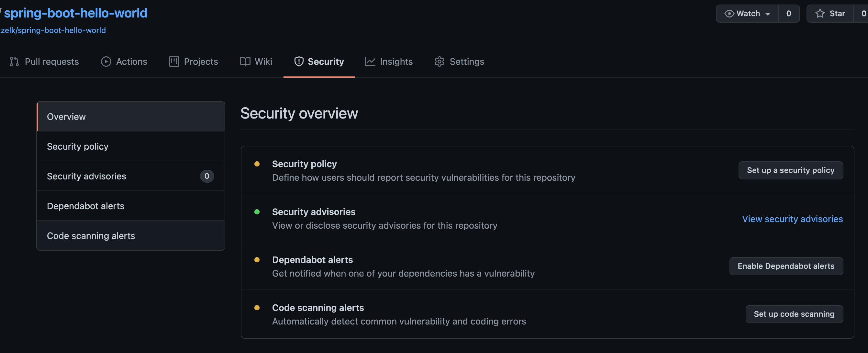The width and height of the screenshot is (868, 353).
Task: Select Security policy sidebar link
Action: coord(77,146)
